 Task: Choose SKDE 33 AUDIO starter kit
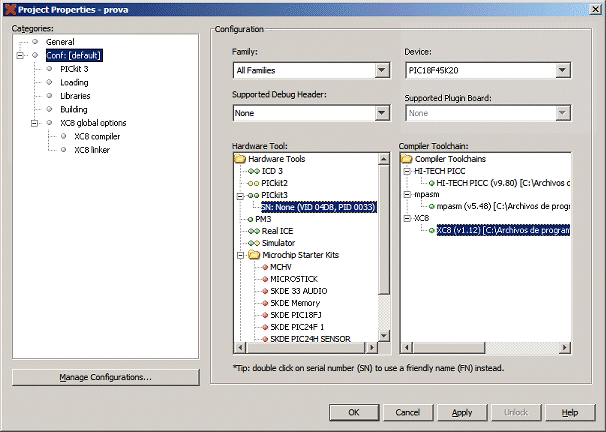coord(300,291)
